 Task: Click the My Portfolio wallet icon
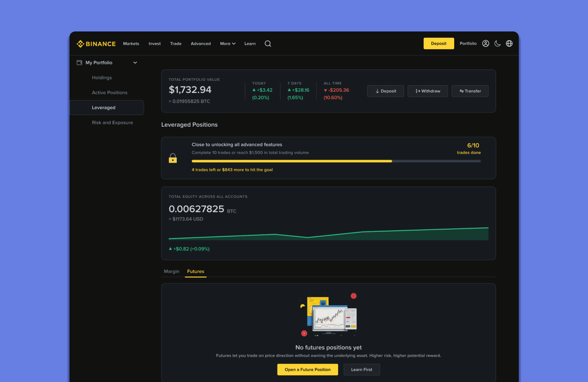79,63
